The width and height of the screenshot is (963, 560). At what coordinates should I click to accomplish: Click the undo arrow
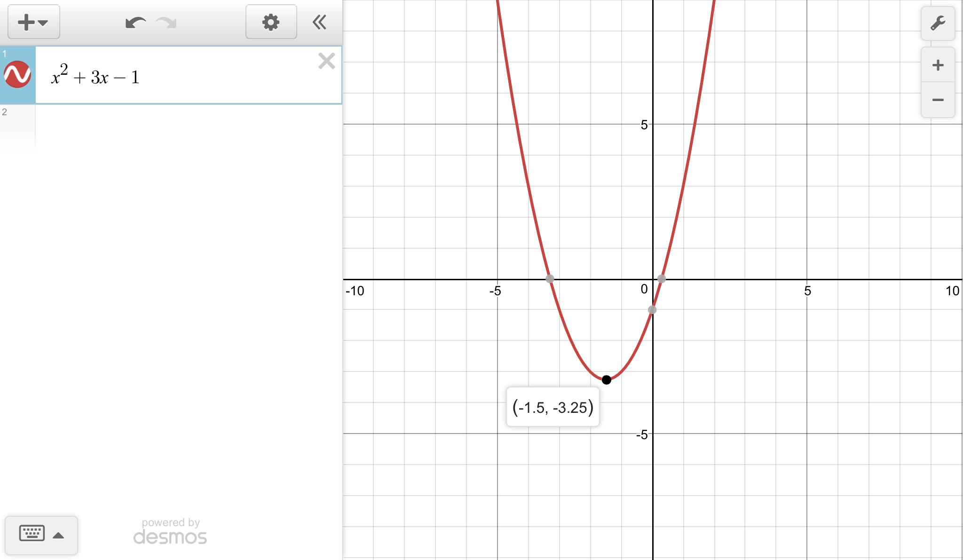135,22
